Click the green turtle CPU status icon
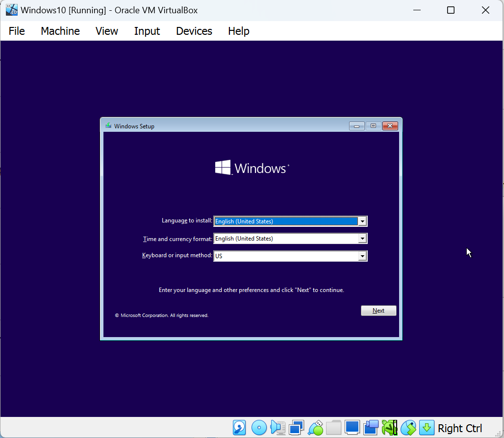504x438 pixels. click(390, 428)
